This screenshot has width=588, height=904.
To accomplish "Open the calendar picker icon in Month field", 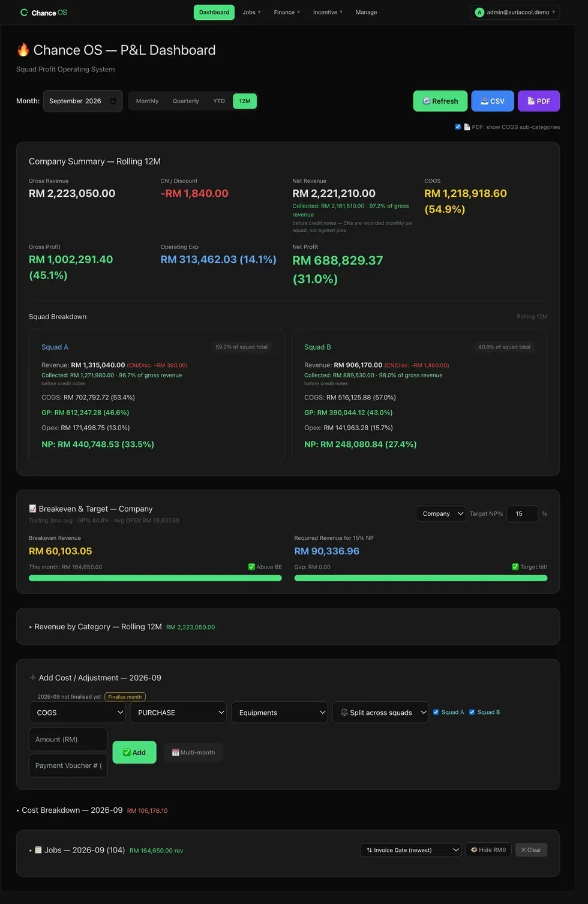I will click(113, 101).
